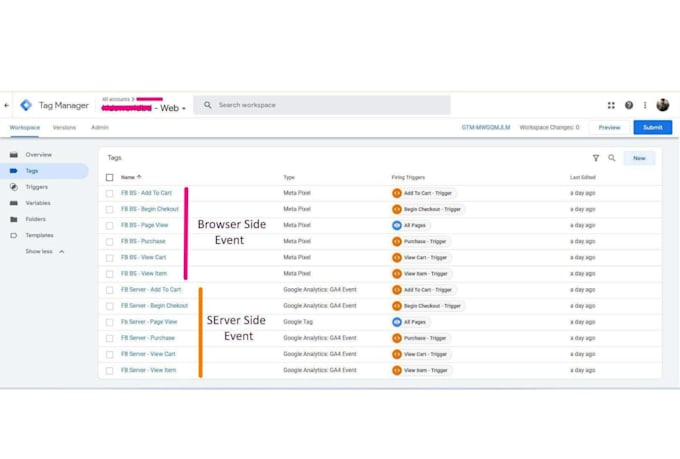The width and height of the screenshot is (680, 459).
Task: Open Templates in the sidebar
Action: (39, 235)
